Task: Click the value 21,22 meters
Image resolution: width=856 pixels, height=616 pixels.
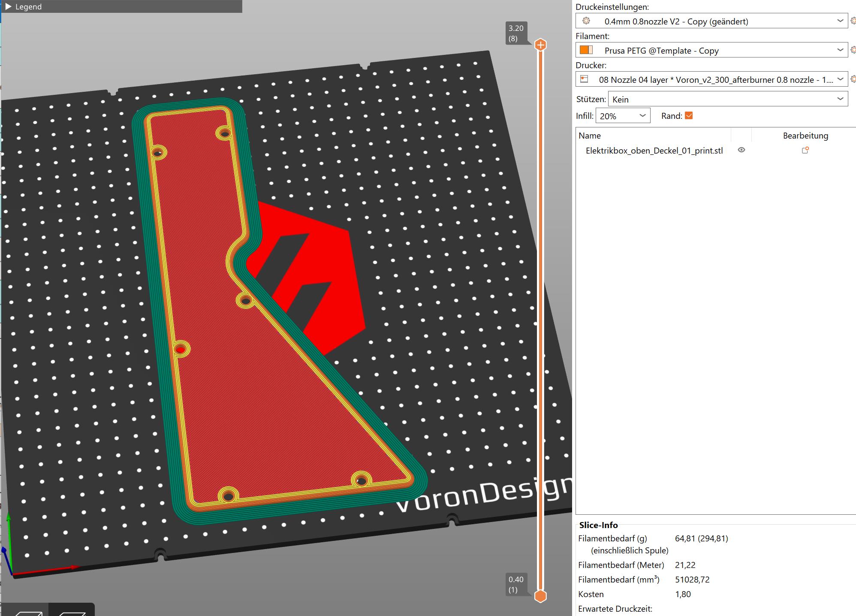Action: coord(685,565)
